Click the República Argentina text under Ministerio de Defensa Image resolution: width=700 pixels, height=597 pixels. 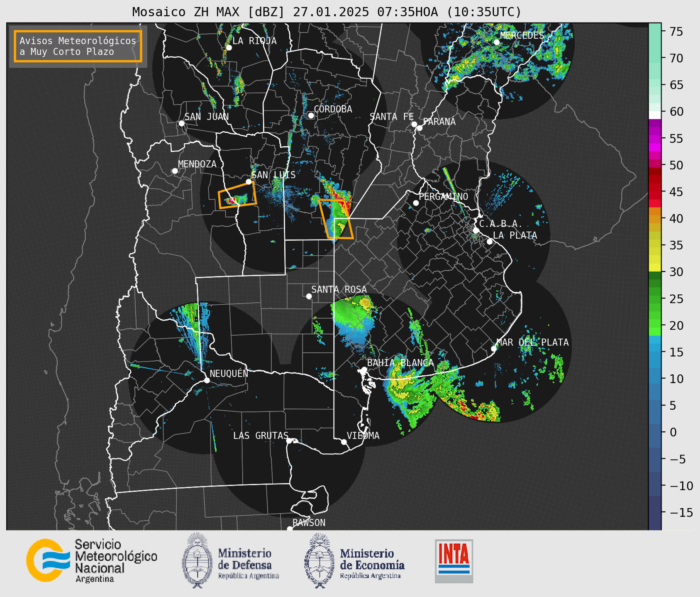point(249,576)
